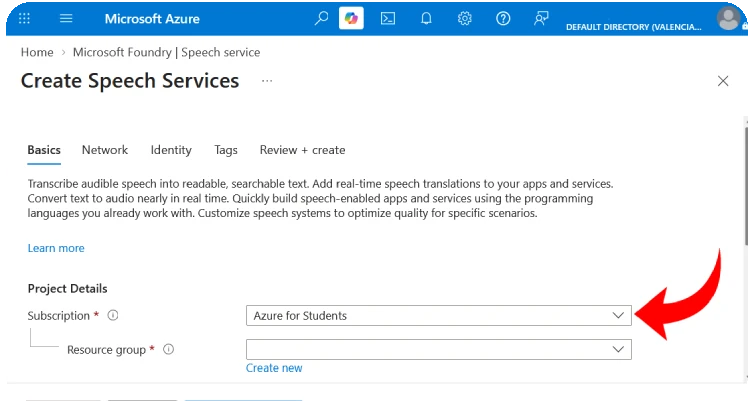Click the DEFAULT DIRECTORY account label
750x402 pixels.
point(634,27)
